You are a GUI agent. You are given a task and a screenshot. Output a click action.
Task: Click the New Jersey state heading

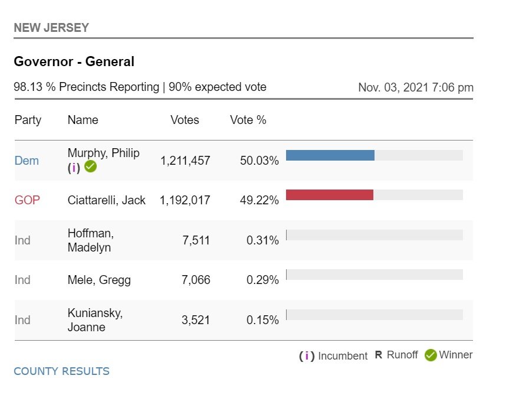pyautogui.click(x=51, y=28)
